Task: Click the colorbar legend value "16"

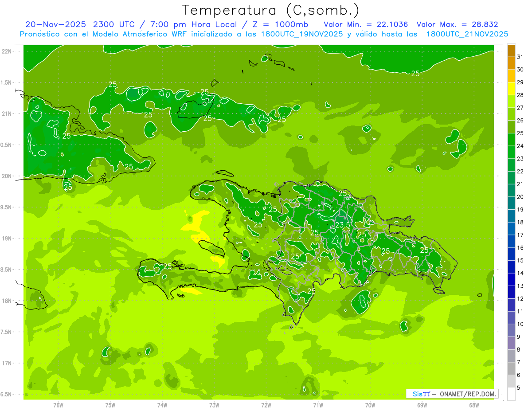Action: (x=520, y=248)
